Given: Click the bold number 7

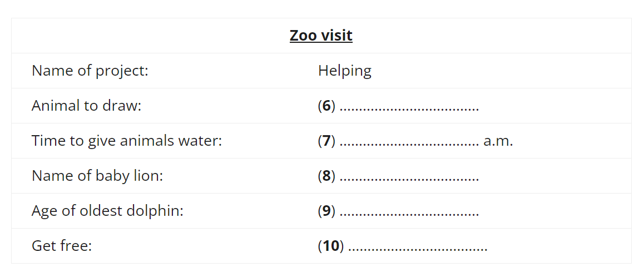Looking at the screenshot, I should 326,141.
